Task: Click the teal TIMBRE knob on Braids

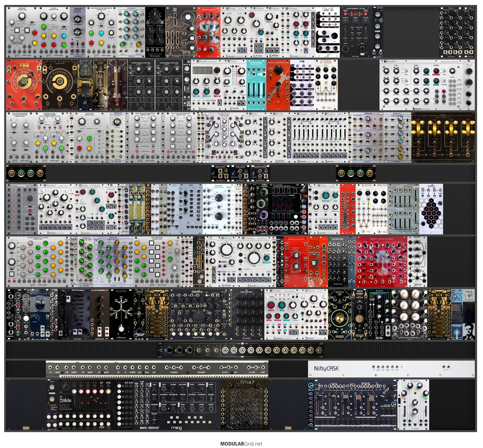Action: click(196, 92)
